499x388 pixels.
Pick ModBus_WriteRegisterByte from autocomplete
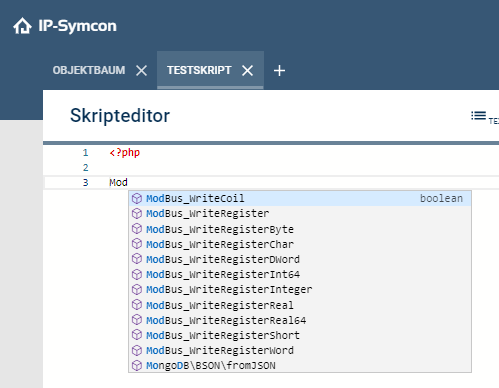[x=300, y=229]
